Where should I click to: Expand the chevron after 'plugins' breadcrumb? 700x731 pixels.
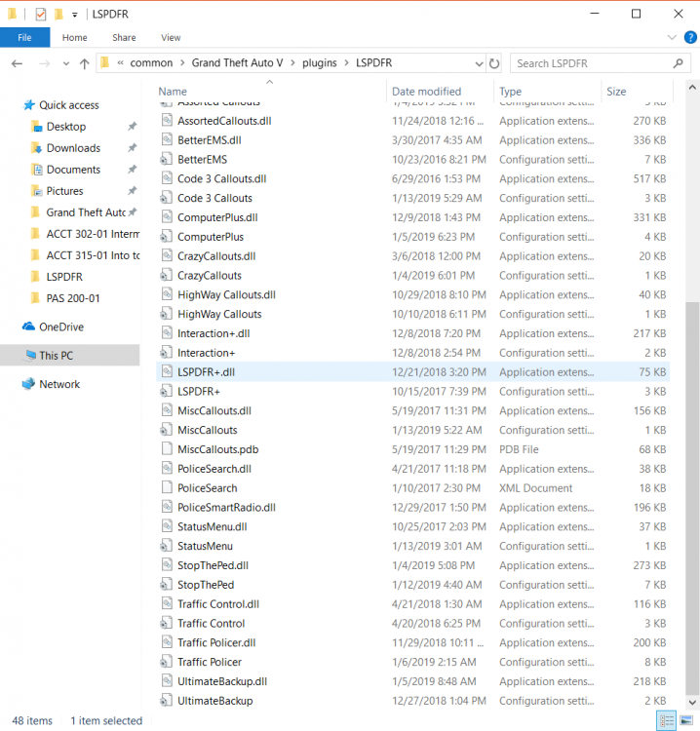[x=346, y=63]
